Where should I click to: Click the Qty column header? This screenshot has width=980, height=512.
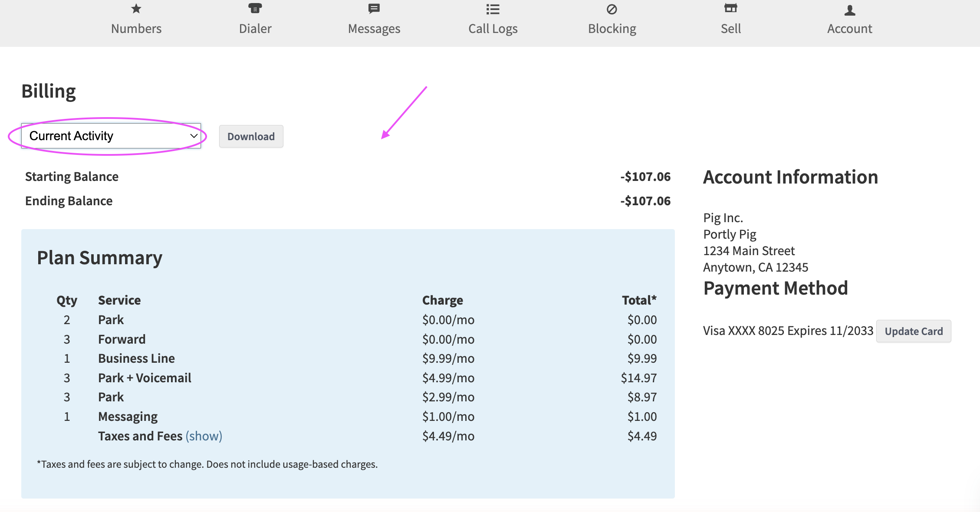pos(67,300)
